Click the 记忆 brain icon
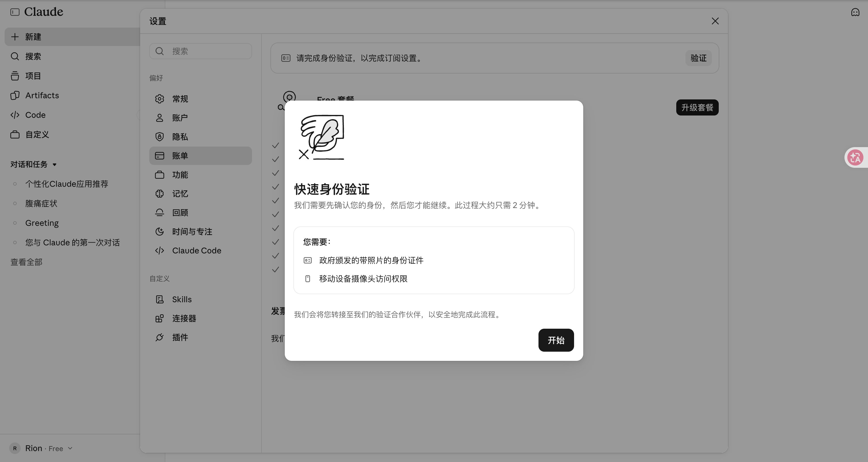The height and width of the screenshot is (462, 868). point(159,194)
